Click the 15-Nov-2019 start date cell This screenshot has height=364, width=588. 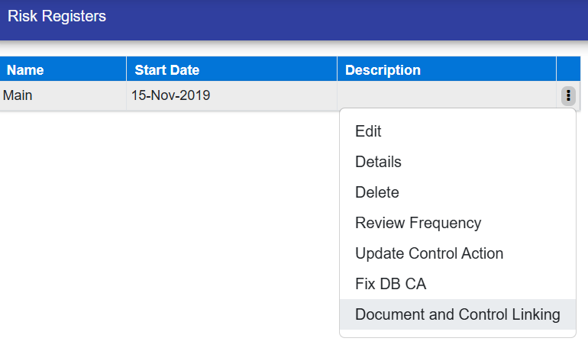click(170, 96)
